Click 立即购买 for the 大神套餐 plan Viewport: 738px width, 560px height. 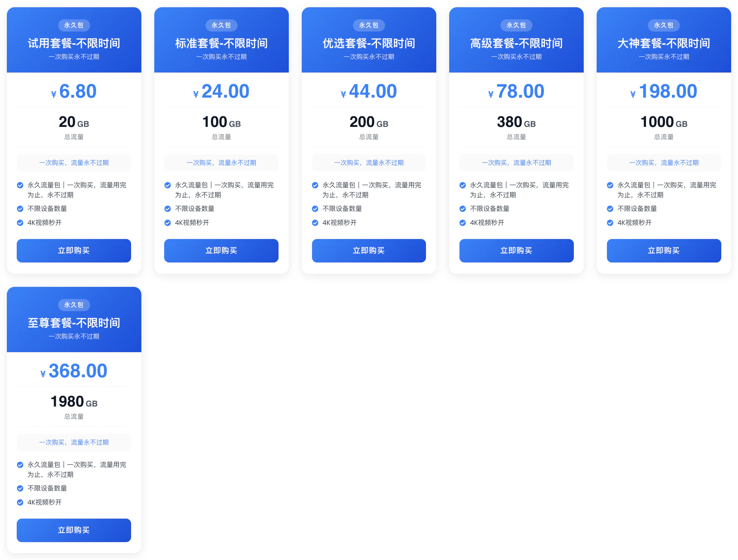click(664, 251)
